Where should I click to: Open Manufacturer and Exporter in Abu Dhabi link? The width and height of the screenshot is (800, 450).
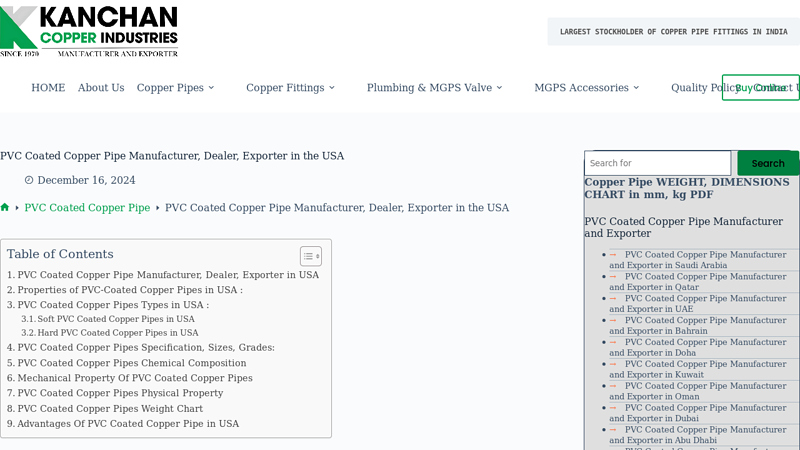697,435
